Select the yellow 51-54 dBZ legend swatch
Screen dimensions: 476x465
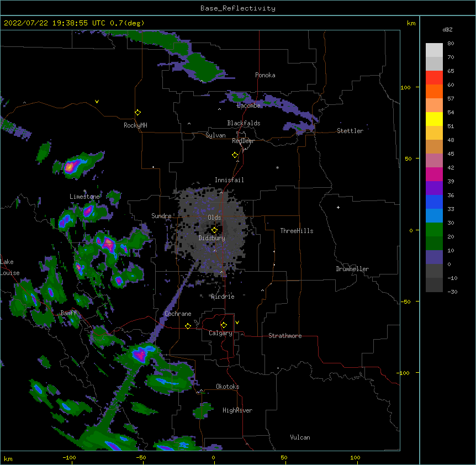pyautogui.click(x=434, y=119)
